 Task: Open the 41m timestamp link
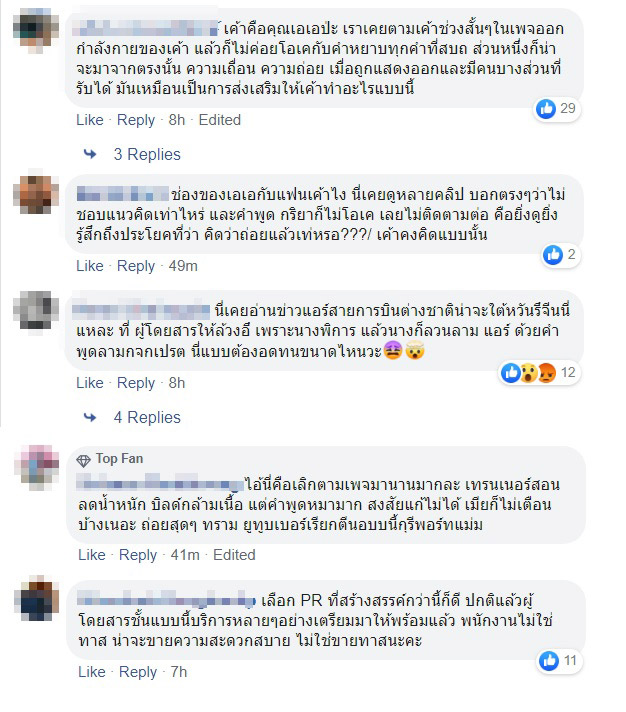185,554
